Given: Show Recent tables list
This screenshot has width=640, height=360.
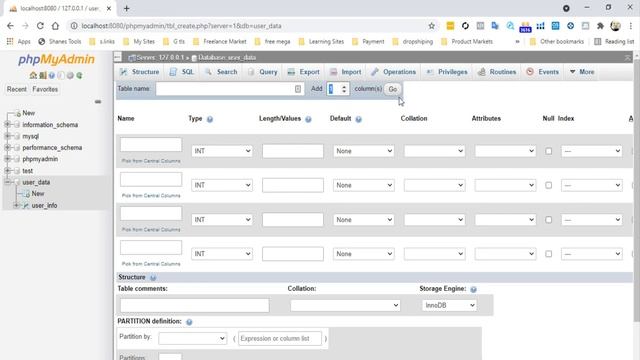Looking at the screenshot, I should (16, 89).
